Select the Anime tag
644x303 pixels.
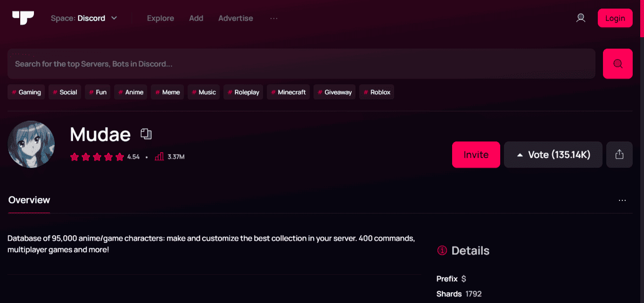(131, 92)
